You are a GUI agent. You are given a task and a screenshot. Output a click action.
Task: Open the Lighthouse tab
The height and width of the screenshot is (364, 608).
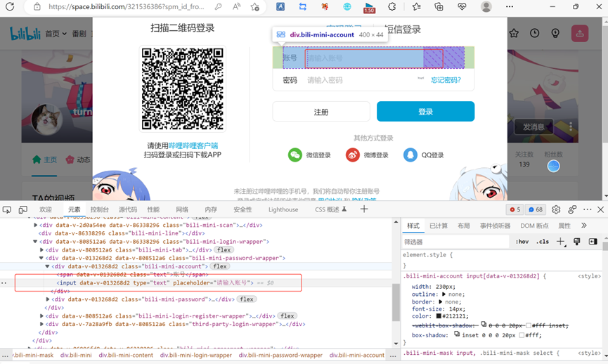283,209
